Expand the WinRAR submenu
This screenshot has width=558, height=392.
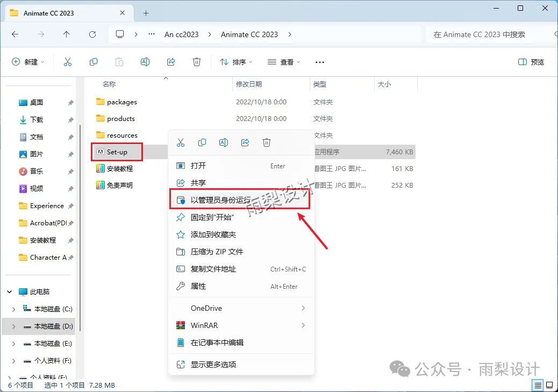(x=303, y=325)
